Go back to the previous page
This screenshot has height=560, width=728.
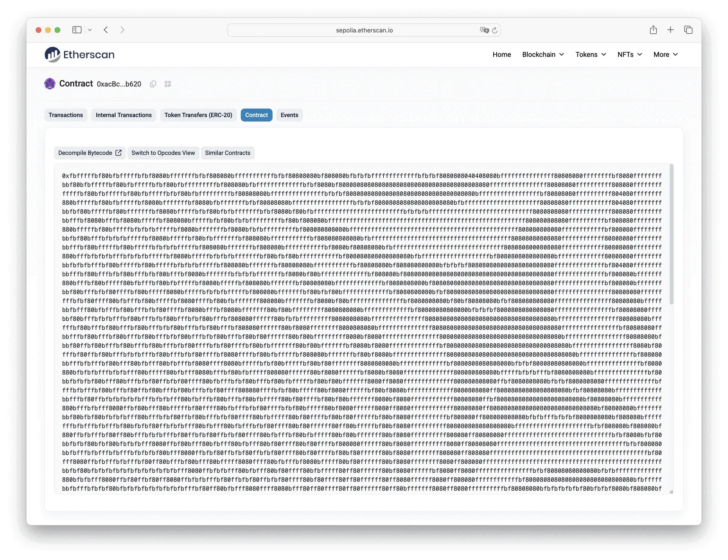(x=106, y=30)
